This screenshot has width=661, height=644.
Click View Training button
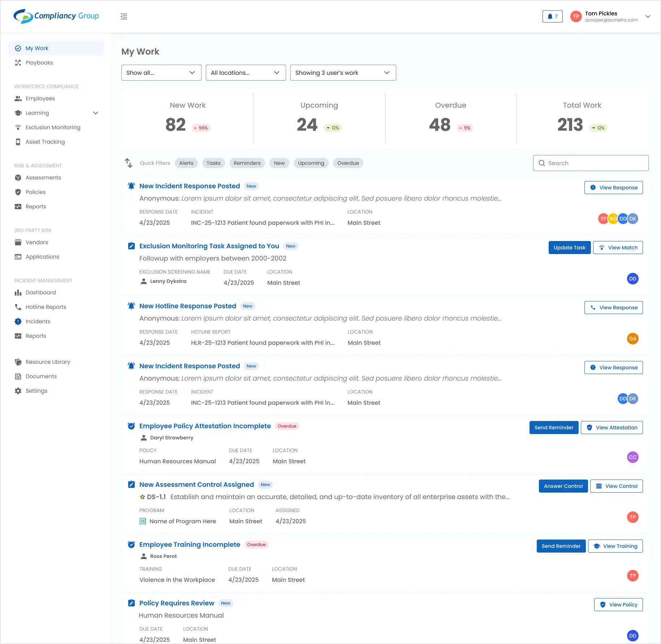[615, 546]
